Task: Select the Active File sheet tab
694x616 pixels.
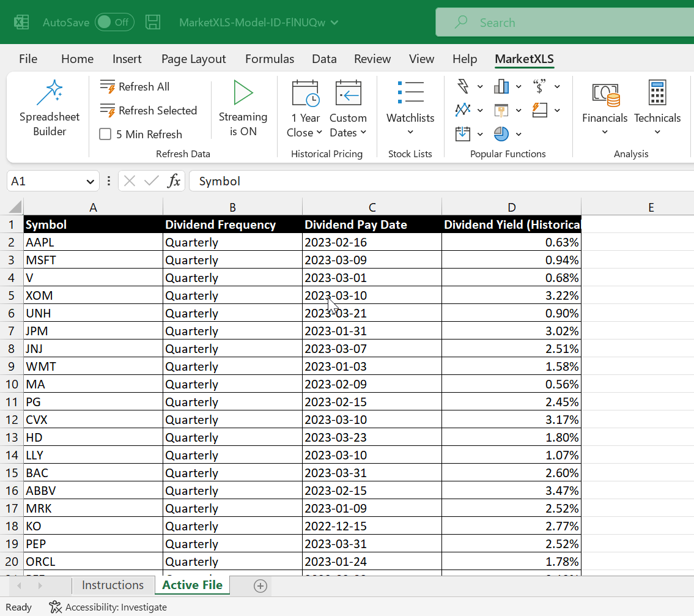Action: click(192, 585)
